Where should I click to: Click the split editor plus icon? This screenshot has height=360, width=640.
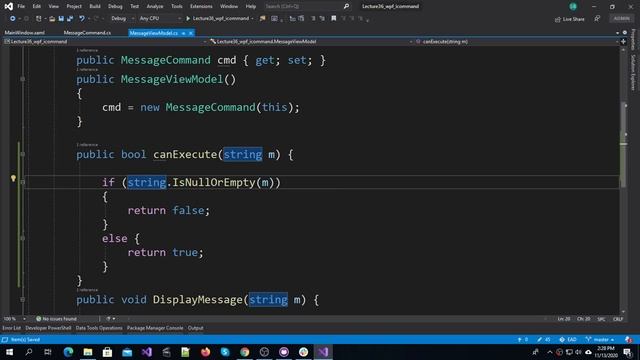click(x=623, y=42)
